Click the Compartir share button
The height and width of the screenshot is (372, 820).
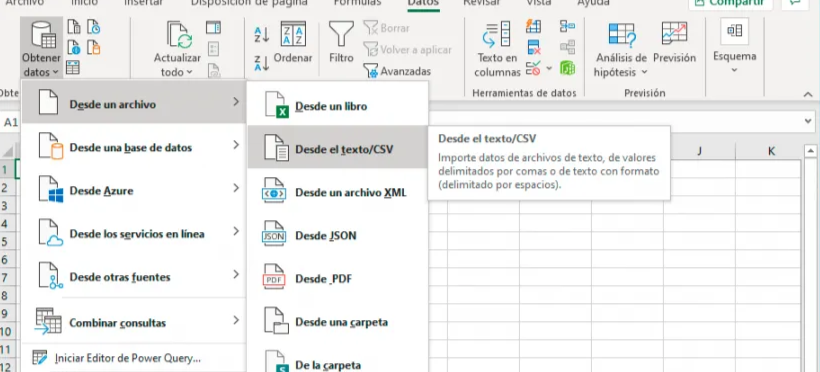pyautogui.click(x=730, y=3)
